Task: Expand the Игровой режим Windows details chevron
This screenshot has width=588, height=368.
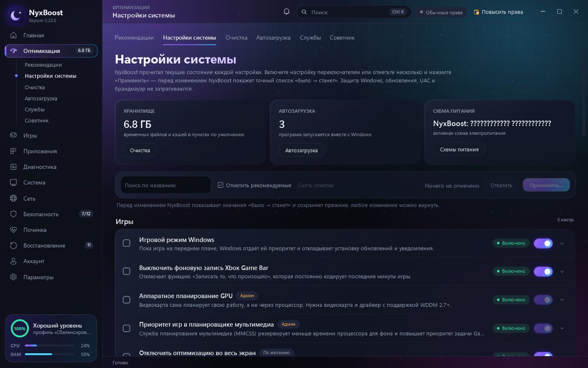Action: (x=562, y=243)
